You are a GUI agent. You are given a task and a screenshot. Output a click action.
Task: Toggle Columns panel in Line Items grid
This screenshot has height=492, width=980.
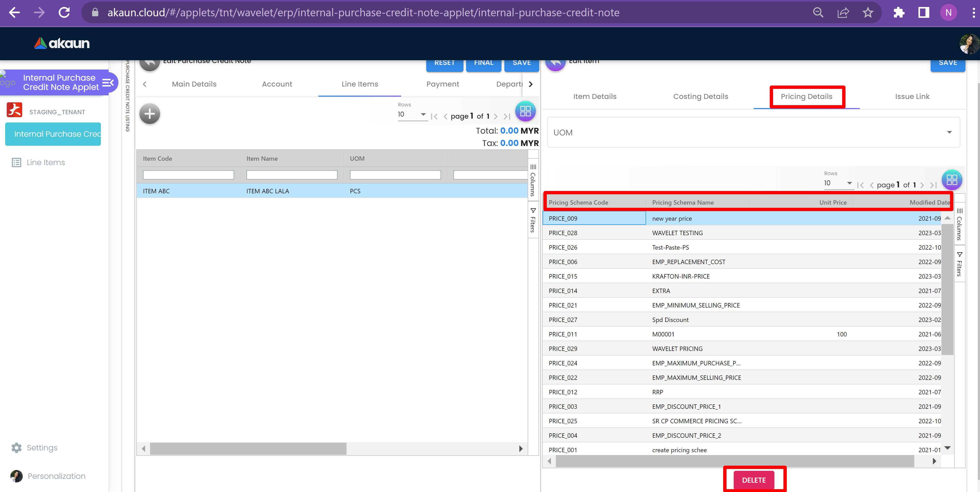coord(533,180)
